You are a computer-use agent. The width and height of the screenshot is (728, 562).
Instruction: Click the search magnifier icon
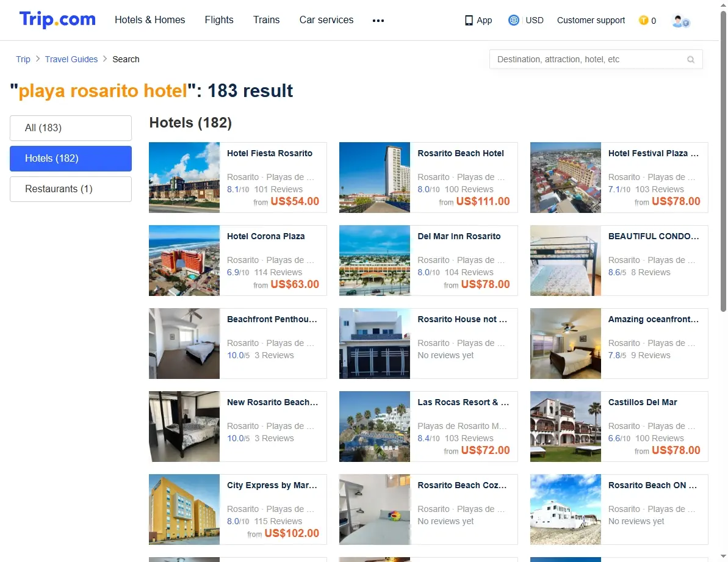click(691, 59)
